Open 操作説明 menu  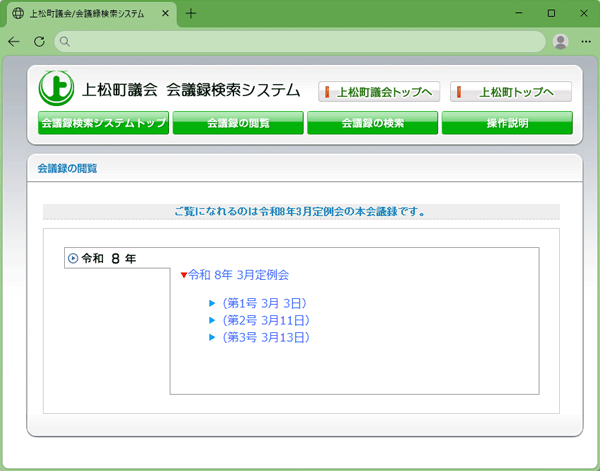click(507, 123)
